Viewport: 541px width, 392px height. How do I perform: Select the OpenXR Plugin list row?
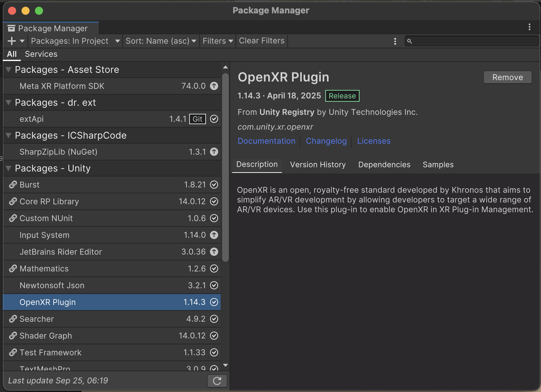112,302
